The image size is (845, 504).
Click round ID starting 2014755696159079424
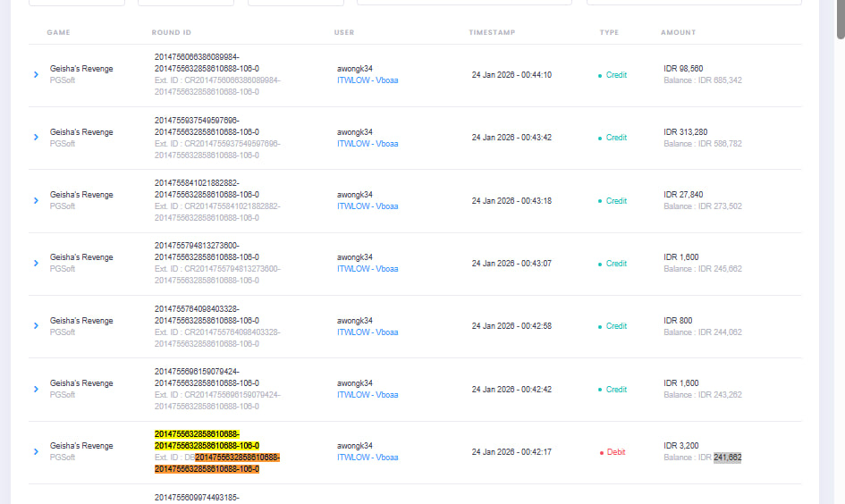[207, 377]
